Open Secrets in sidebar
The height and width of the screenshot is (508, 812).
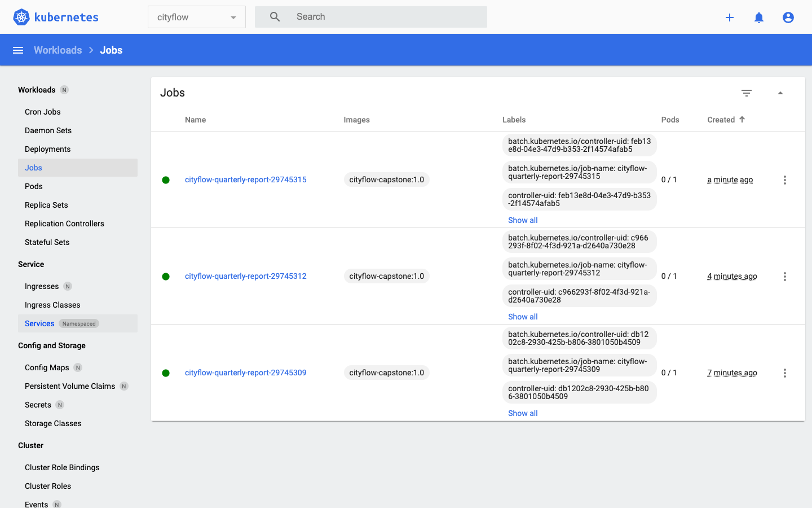38,405
